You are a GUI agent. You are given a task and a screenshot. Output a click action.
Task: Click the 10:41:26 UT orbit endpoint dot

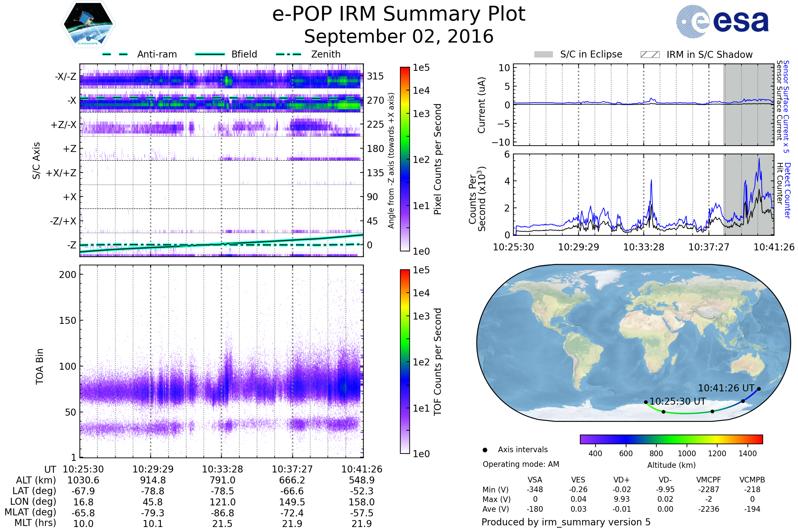tap(759, 389)
